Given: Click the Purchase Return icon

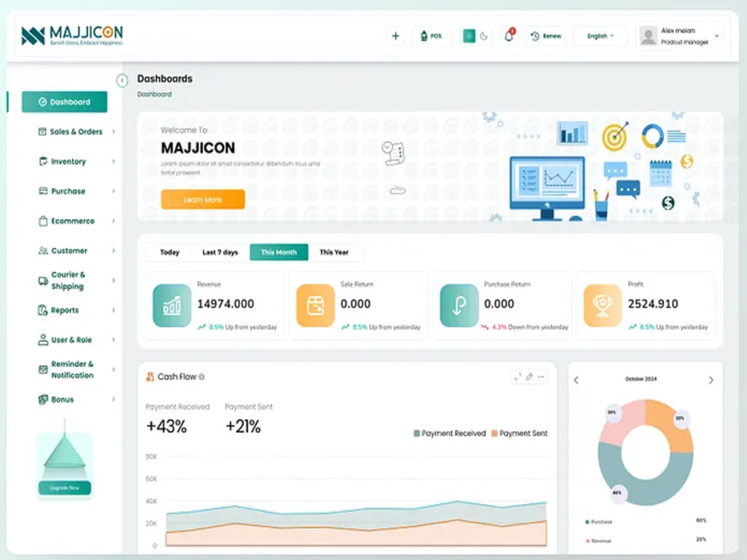Looking at the screenshot, I should (459, 305).
